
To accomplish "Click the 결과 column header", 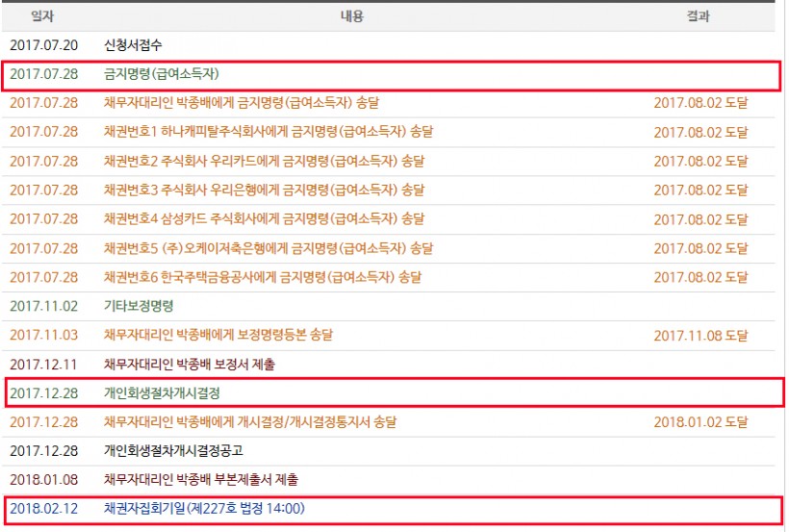I will pos(699,16).
